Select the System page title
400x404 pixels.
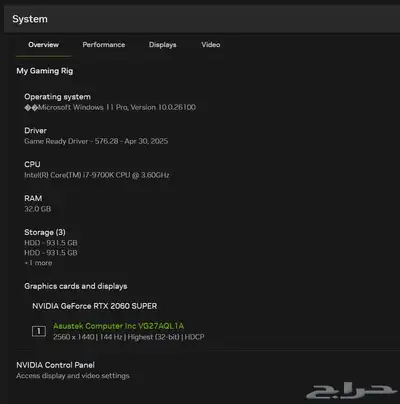[30, 19]
